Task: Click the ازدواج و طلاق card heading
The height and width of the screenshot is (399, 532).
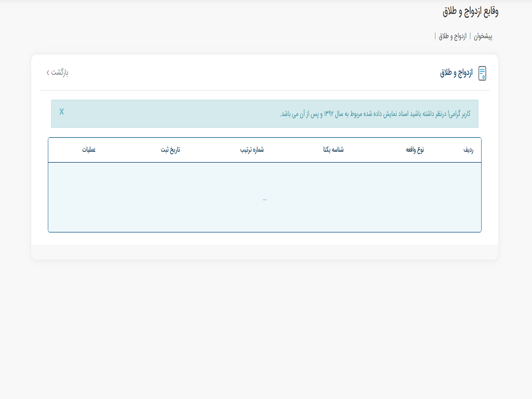Action: tap(456, 73)
